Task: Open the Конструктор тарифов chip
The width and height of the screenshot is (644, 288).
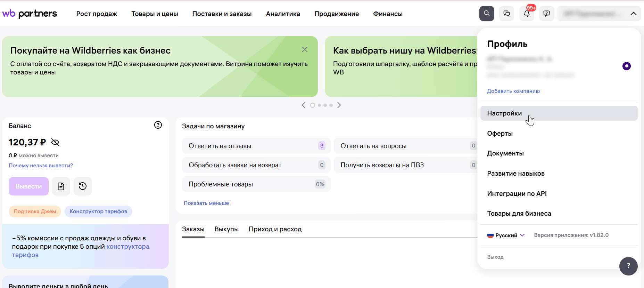Action: click(x=98, y=211)
